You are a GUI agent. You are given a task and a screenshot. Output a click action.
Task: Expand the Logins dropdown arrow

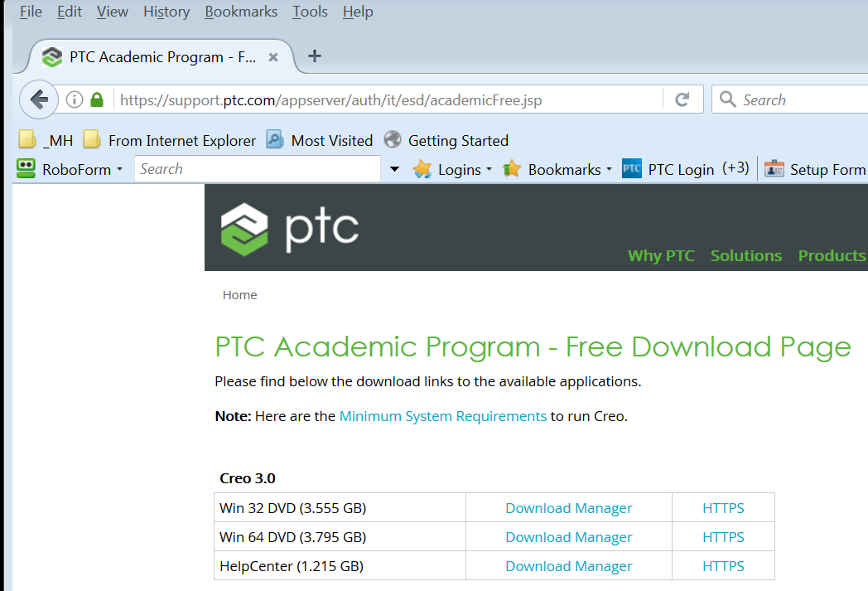489,169
